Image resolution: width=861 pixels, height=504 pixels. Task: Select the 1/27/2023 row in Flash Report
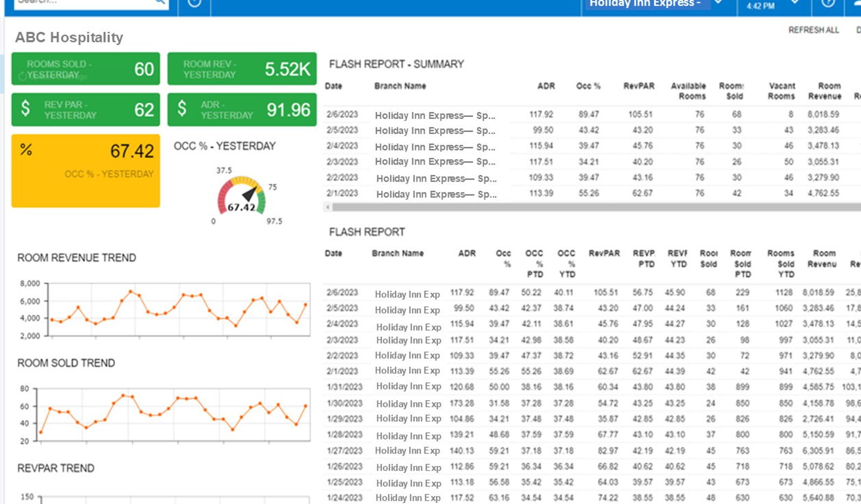592,450
